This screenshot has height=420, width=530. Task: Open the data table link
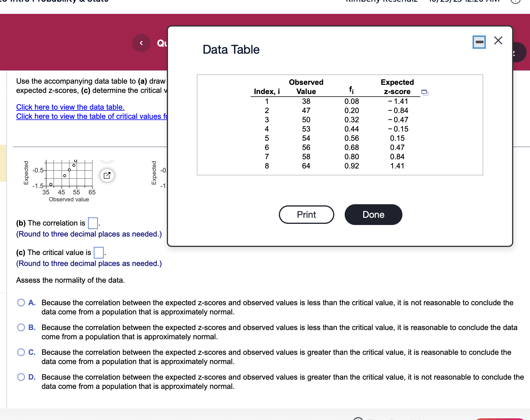point(70,107)
